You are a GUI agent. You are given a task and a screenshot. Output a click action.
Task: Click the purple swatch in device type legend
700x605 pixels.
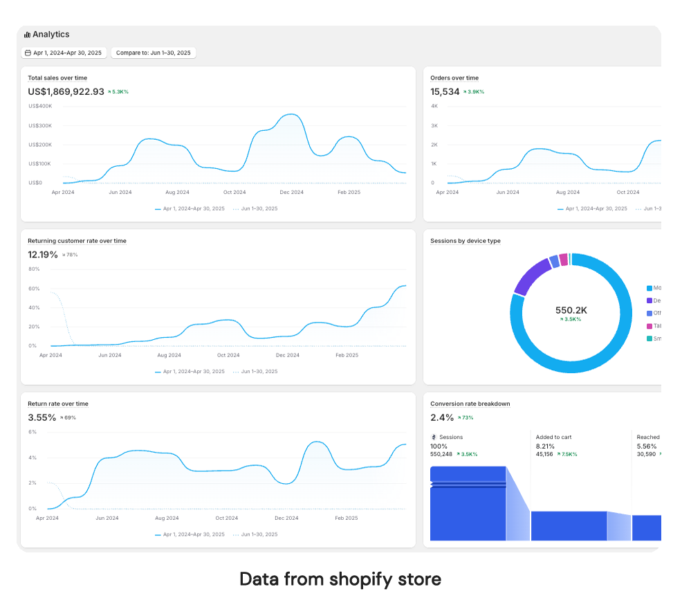(x=650, y=300)
